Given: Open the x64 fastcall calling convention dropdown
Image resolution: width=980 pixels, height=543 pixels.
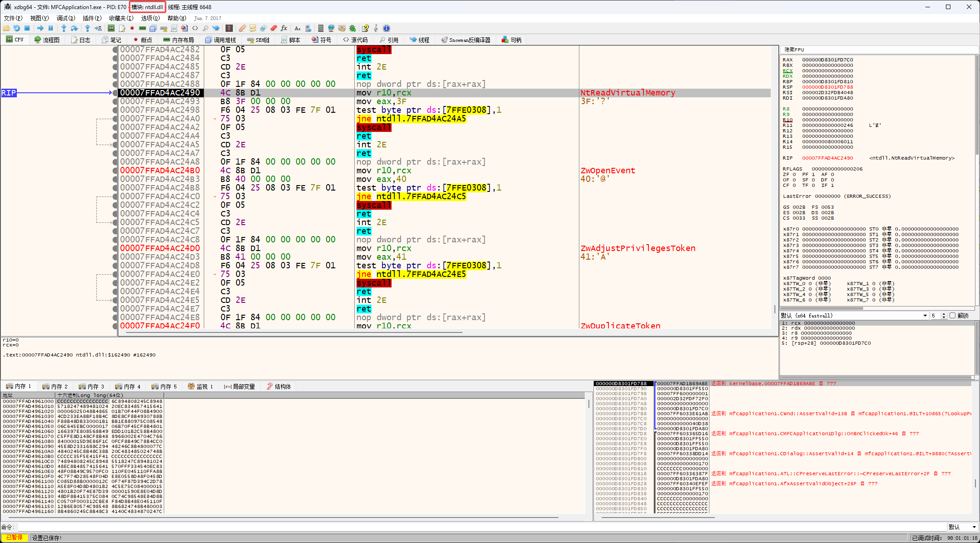Looking at the screenshot, I should [925, 316].
